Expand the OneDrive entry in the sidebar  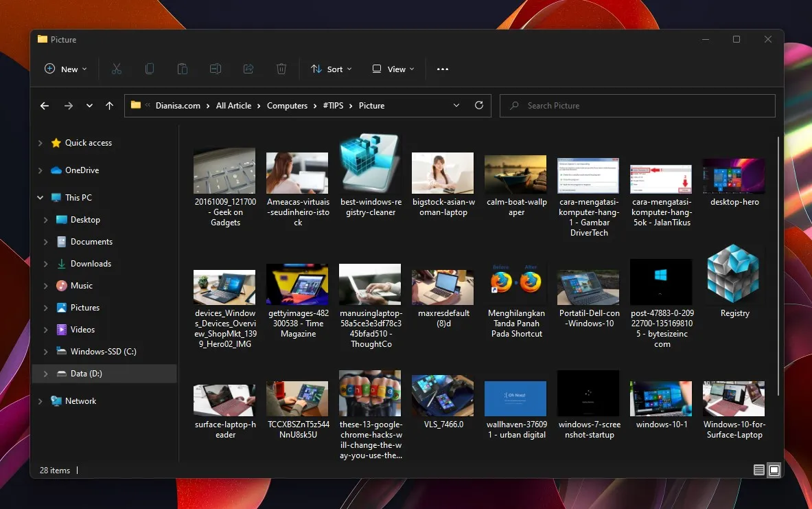coord(40,170)
